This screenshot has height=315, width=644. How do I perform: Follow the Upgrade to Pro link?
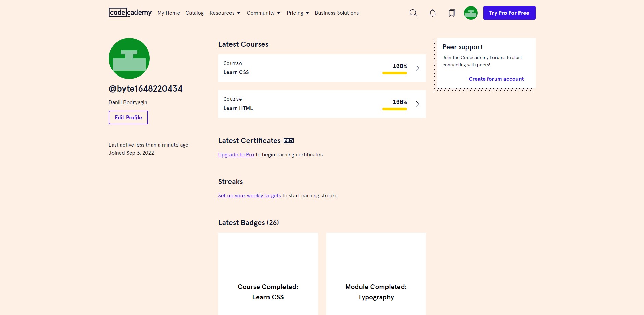point(236,155)
